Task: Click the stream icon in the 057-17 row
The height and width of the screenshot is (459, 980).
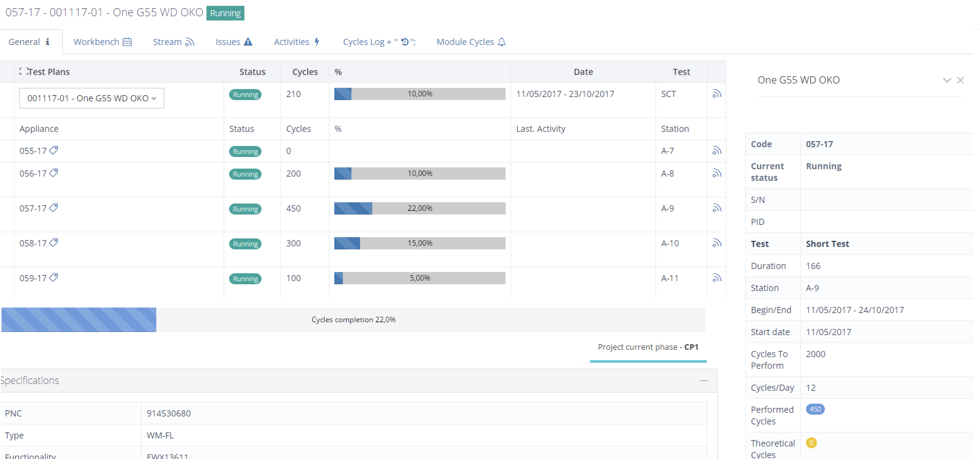Action: 717,208
